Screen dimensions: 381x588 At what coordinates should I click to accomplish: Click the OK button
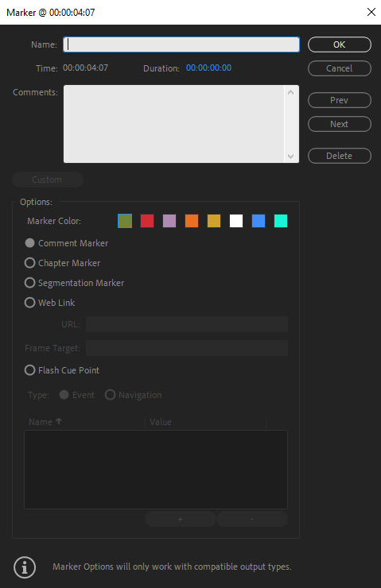click(x=340, y=44)
